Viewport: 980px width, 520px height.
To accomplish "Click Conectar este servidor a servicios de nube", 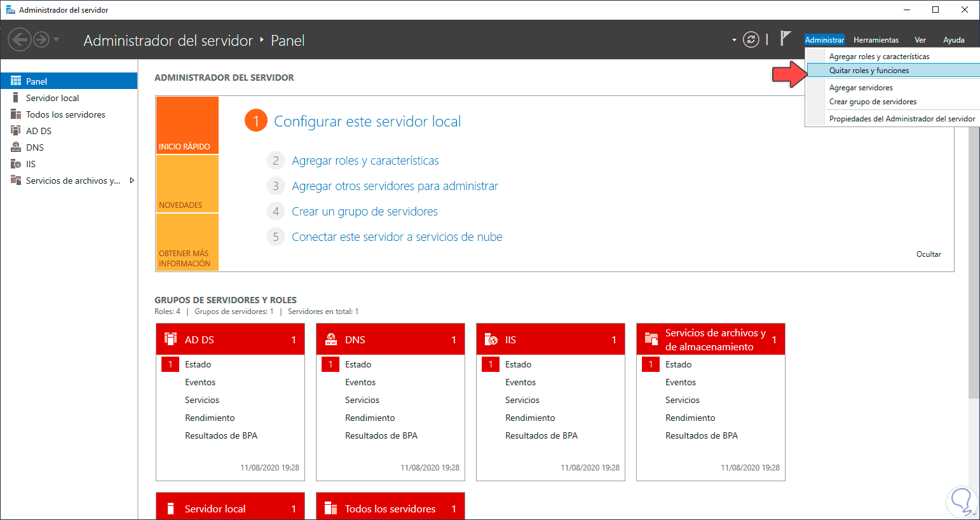I will point(397,237).
